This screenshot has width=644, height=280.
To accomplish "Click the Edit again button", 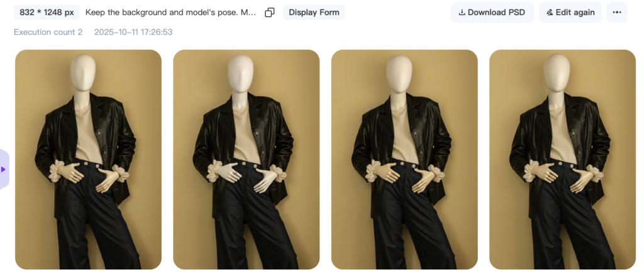I will click(570, 13).
